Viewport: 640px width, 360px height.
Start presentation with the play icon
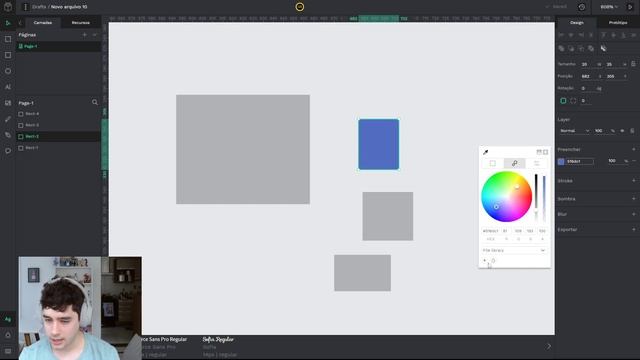(x=630, y=7)
